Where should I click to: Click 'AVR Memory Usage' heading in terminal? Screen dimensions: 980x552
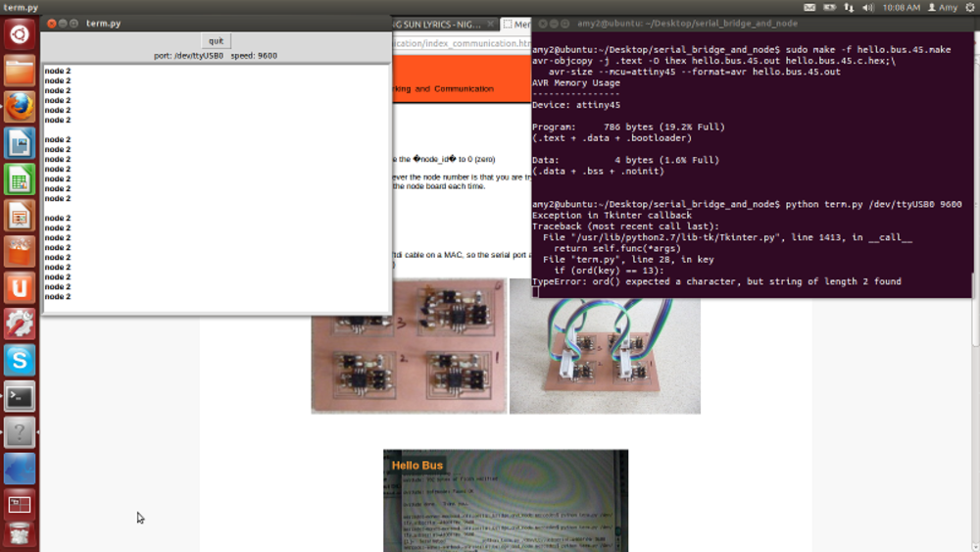[576, 83]
